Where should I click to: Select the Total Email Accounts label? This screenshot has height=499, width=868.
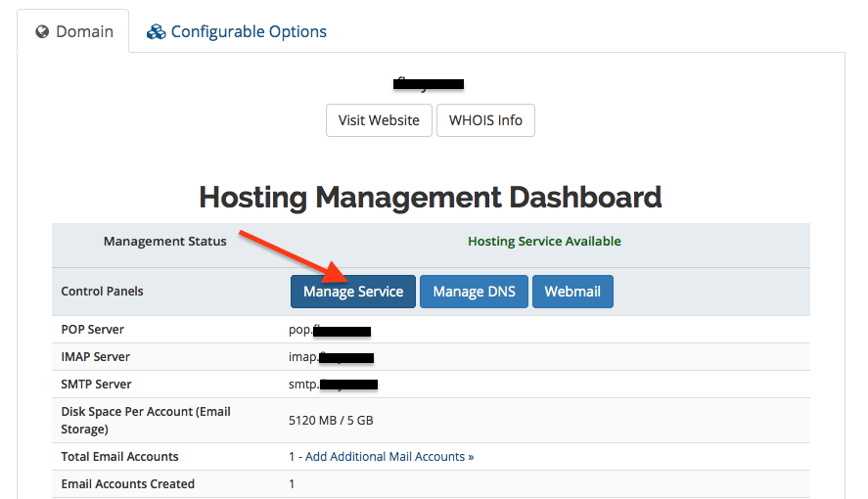pos(119,456)
